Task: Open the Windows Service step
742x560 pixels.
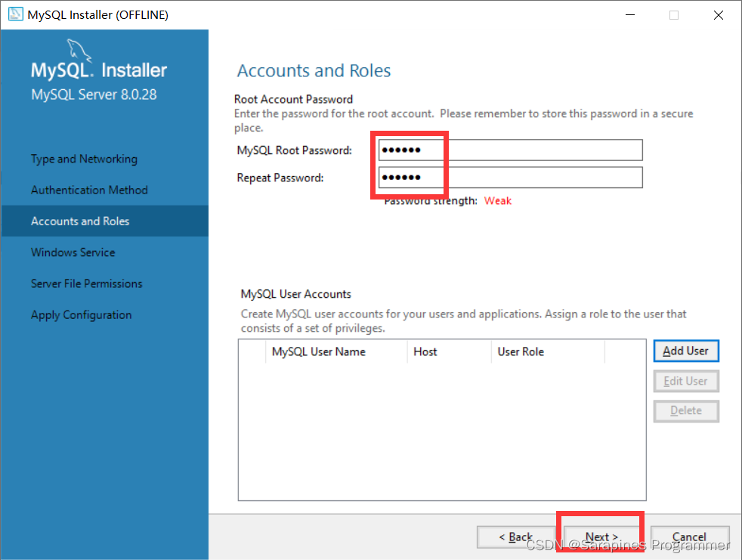Action: [x=73, y=252]
